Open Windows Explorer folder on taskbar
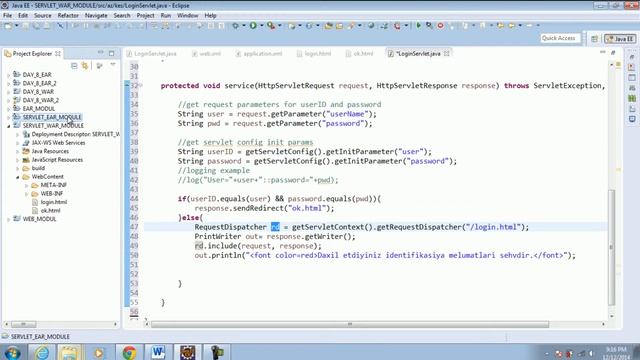Screen dimensions: 640x360 tap(69, 352)
